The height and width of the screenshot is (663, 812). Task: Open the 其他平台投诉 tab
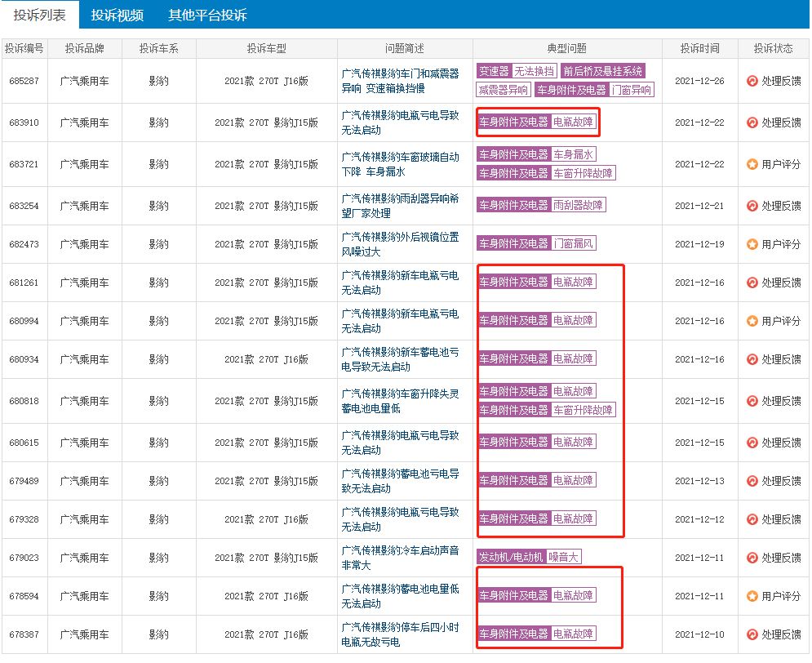click(207, 15)
